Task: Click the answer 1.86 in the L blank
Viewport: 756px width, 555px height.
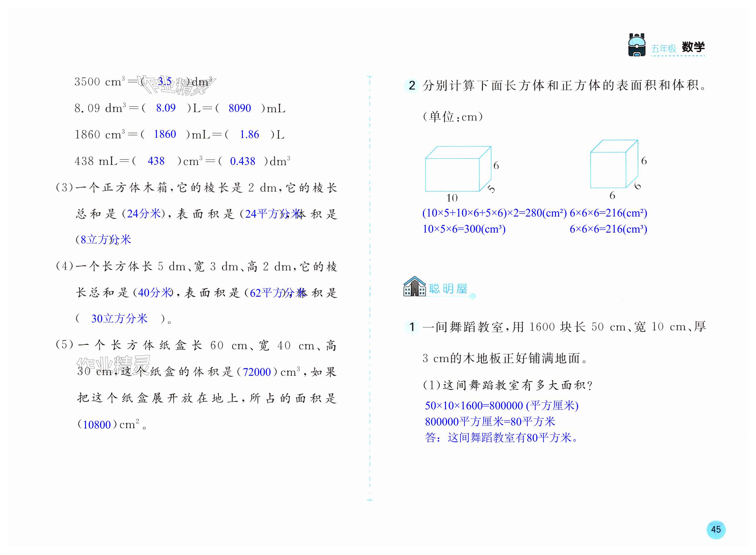Action: (249, 135)
